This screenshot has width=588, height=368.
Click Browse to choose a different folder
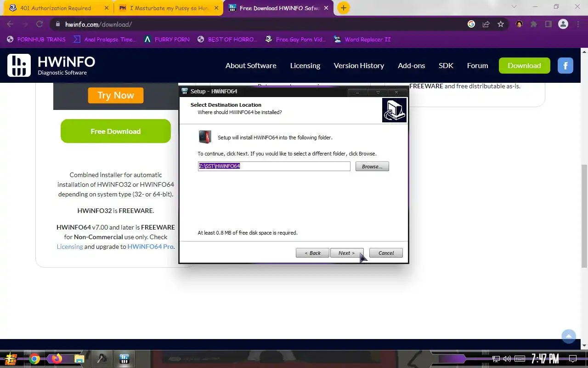[372, 167]
